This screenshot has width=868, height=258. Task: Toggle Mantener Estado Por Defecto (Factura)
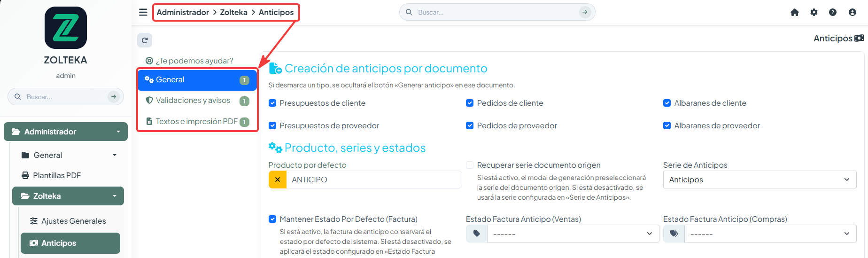pyautogui.click(x=272, y=219)
